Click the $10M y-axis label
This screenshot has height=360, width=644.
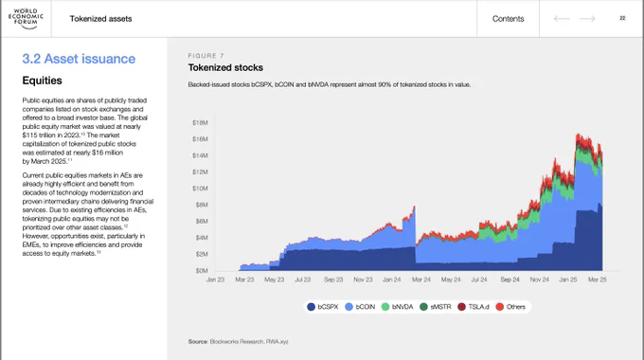coord(200,189)
